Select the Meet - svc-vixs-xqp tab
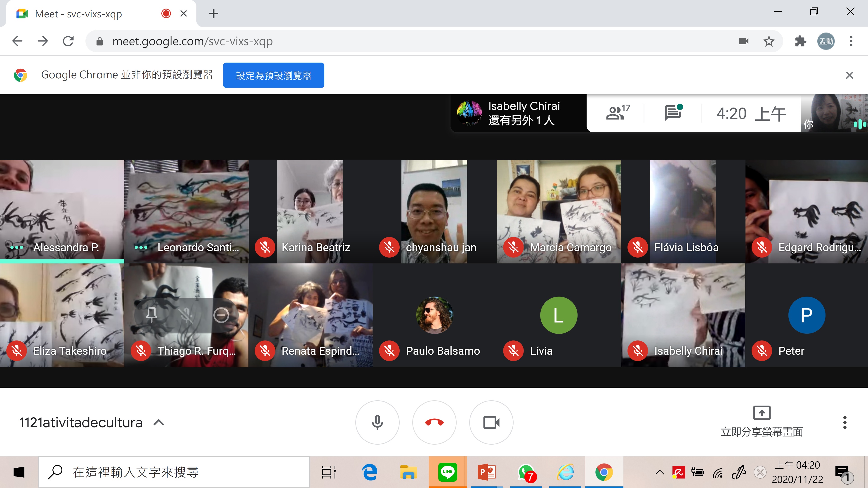Image resolution: width=868 pixels, height=488 pixels. pyautogui.click(x=78, y=14)
